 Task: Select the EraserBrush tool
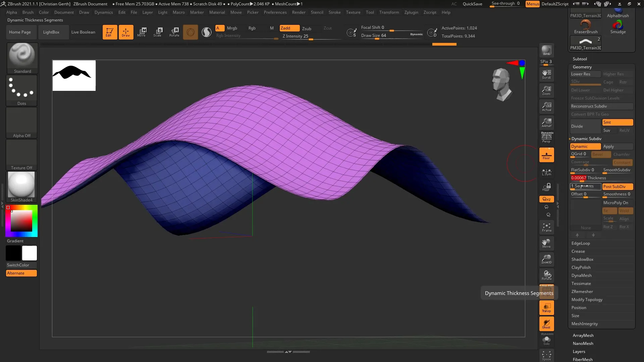tap(586, 27)
